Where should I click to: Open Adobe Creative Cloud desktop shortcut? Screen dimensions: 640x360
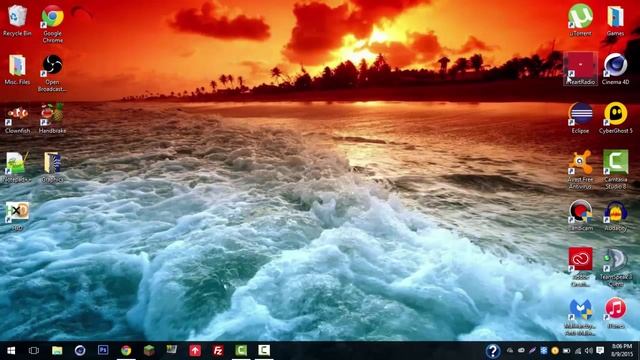click(x=580, y=267)
